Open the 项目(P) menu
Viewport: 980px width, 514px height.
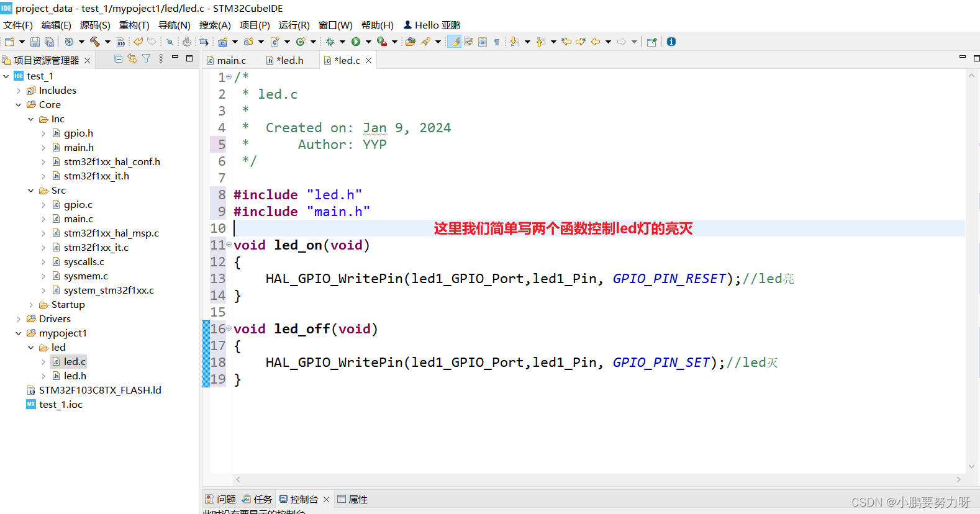pyautogui.click(x=255, y=25)
